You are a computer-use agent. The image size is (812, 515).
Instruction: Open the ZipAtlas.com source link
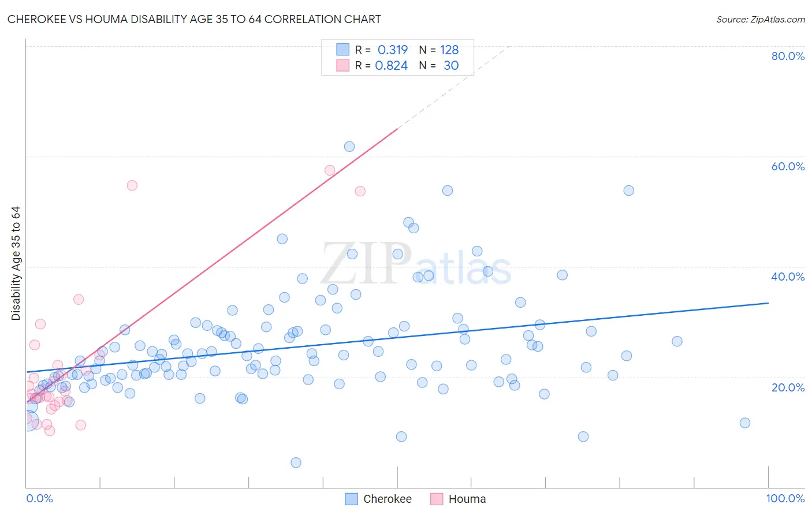[761, 19]
